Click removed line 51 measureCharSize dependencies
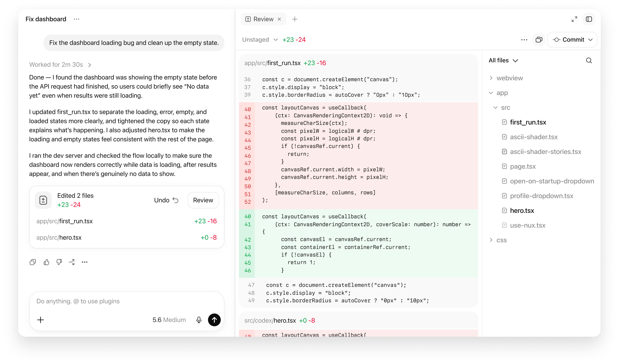The image size is (619, 364). click(359, 193)
